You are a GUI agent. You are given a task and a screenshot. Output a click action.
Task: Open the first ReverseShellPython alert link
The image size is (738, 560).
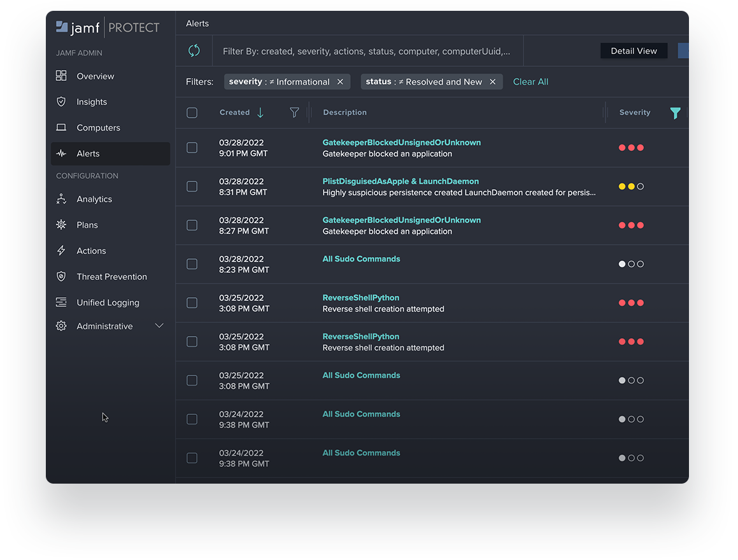pos(360,298)
